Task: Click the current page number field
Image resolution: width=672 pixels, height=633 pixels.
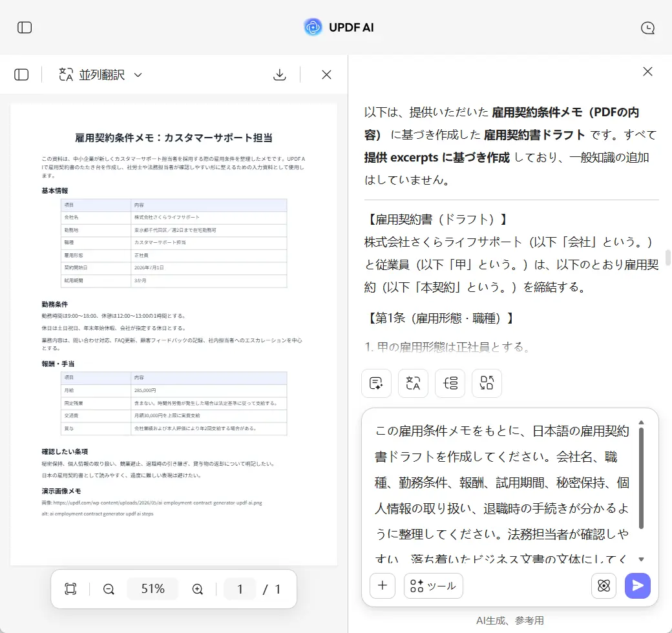Action: 240,589
